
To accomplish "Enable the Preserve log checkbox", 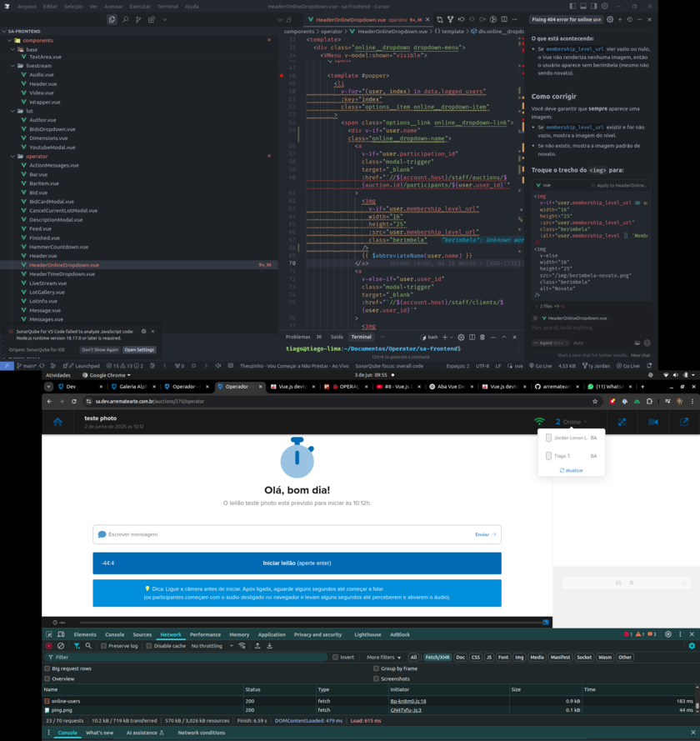I will pyautogui.click(x=103, y=645).
